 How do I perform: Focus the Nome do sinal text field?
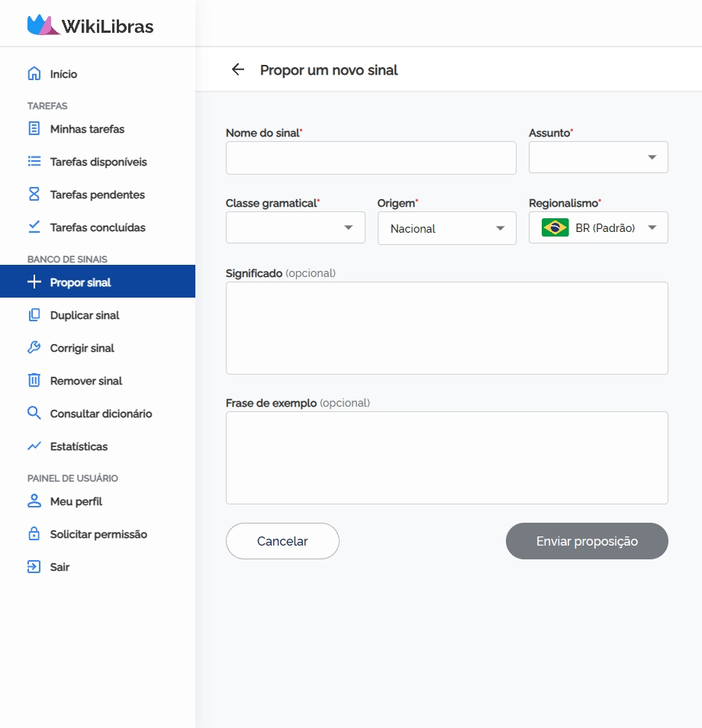(371, 158)
